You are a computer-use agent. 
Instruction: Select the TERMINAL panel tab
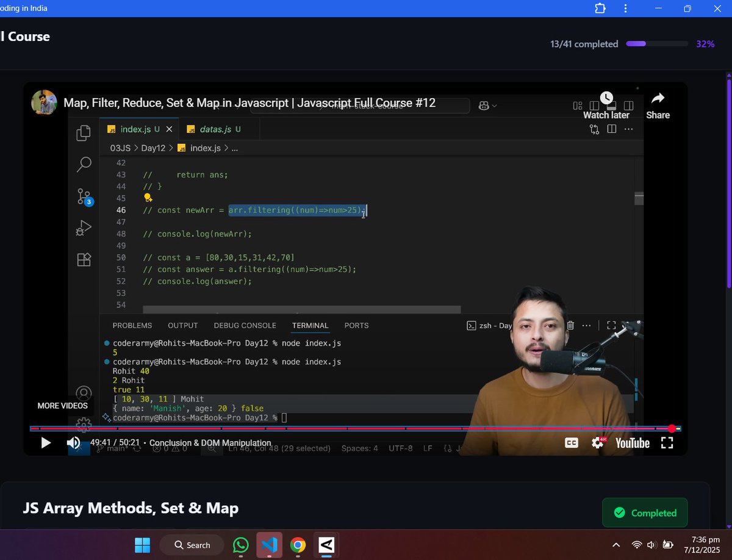(x=310, y=325)
